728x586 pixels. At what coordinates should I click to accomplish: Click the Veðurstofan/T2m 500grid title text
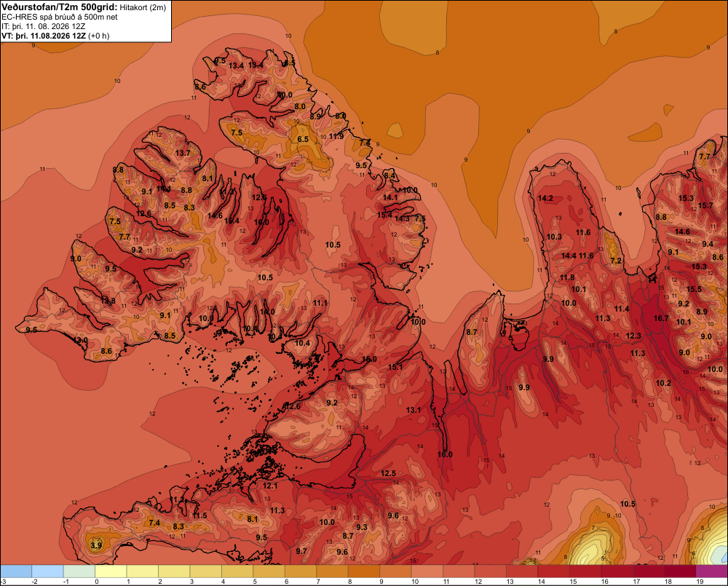click(60, 7)
